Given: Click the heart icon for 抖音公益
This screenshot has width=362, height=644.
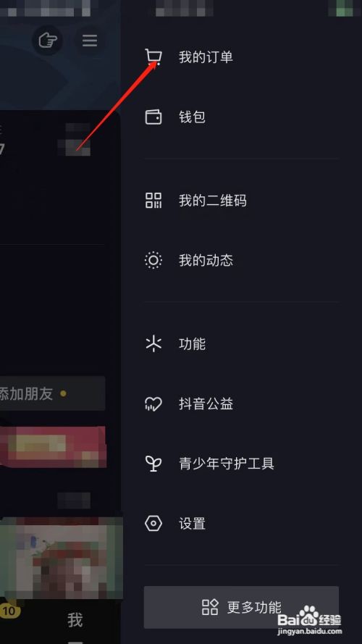Looking at the screenshot, I should pyautogui.click(x=153, y=403).
